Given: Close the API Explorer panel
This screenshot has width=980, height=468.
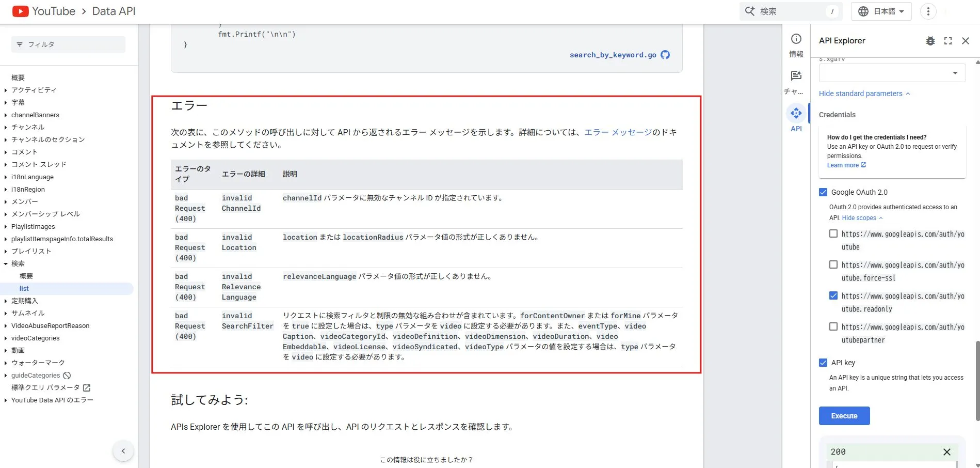Looking at the screenshot, I should pos(966,41).
